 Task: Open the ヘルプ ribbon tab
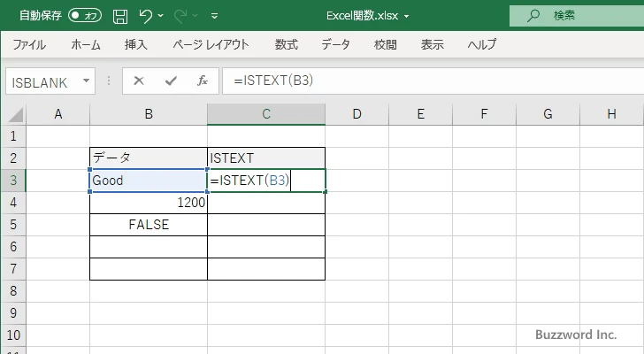tap(482, 44)
